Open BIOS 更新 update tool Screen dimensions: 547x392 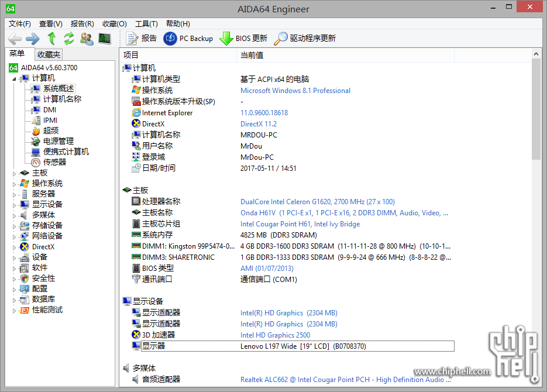click(x=243, y=39)
